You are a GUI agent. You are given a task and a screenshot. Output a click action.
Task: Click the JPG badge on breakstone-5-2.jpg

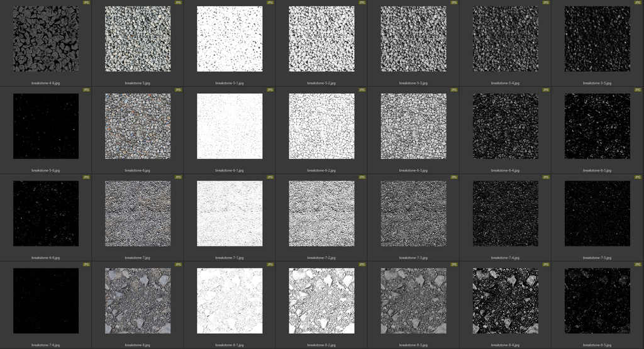click(x=362, y=3)
